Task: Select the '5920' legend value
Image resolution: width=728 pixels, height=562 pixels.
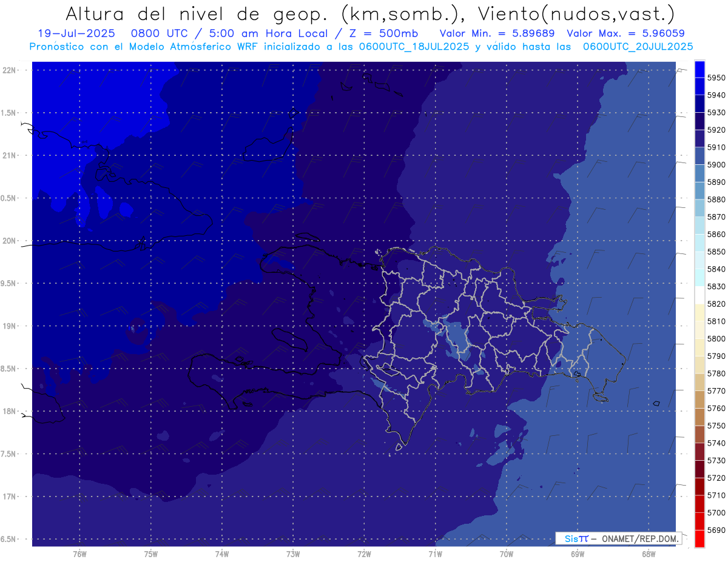Action: coord(716,130)
